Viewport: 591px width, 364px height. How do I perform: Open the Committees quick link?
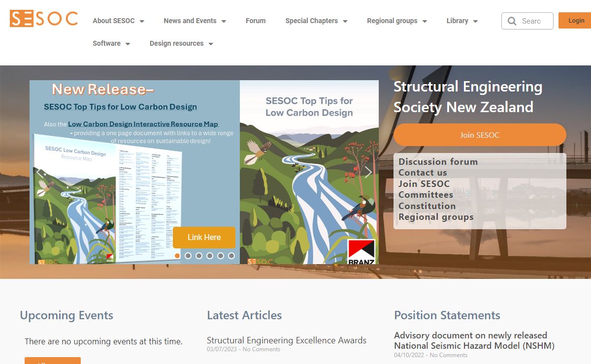pos(426,195)
